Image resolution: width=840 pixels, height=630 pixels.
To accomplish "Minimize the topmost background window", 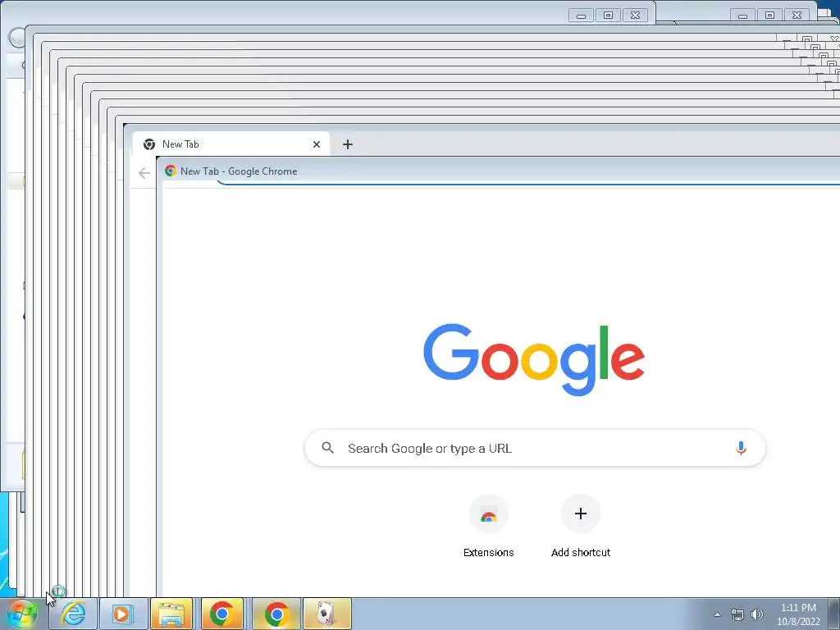I will [581, 16].
